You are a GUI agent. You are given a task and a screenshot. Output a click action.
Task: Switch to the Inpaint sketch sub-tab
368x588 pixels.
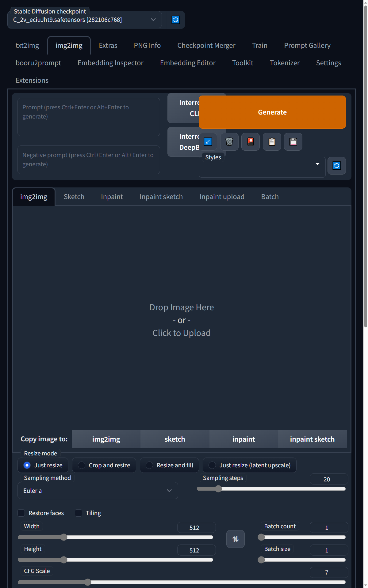(x=161, y=197)
